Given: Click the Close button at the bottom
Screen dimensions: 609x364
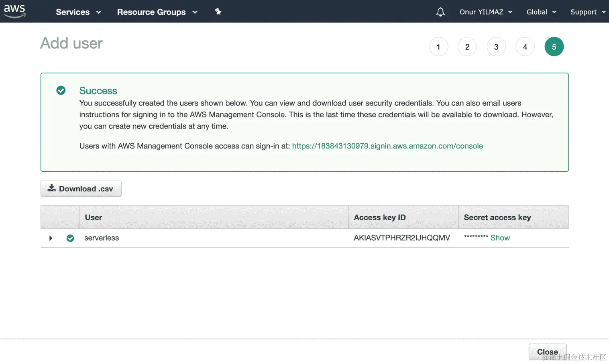Looking at the screenshot, I should click(x=547, y=351).
